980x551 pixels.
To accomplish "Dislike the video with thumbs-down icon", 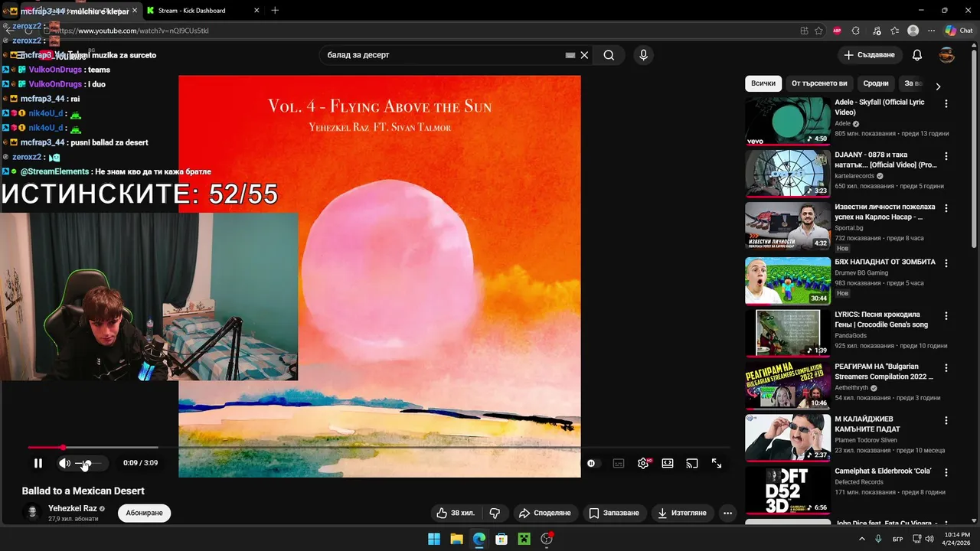I will coord(495,513).
